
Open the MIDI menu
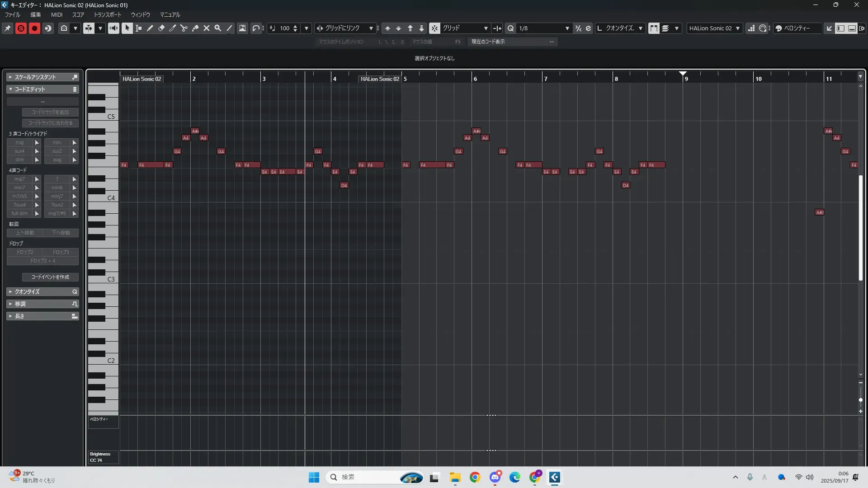57,15
